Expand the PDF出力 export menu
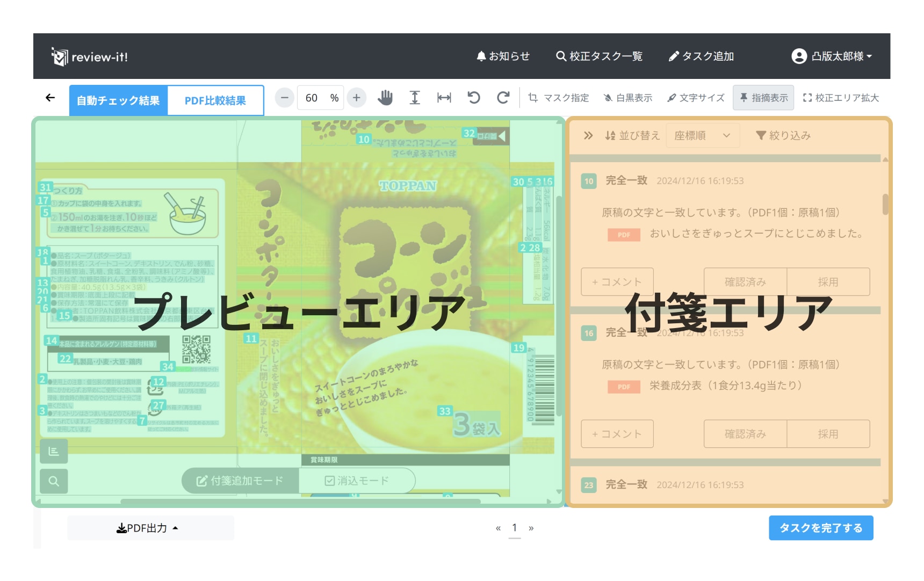 [148, 528]
